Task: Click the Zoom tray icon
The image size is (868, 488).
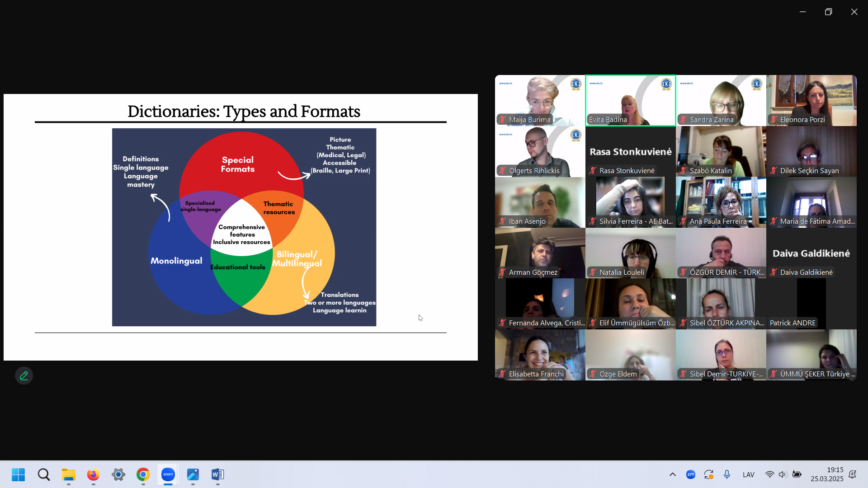Action: click(x=690, y=474)
